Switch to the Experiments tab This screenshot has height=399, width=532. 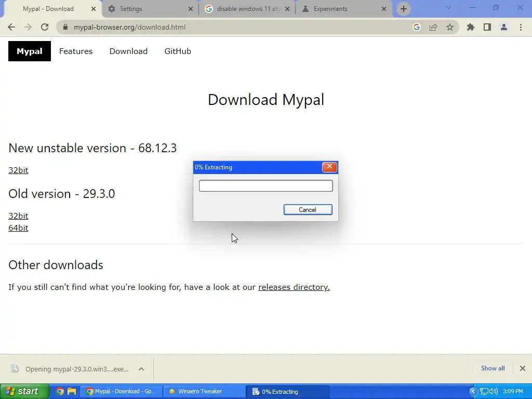(344, 9)
